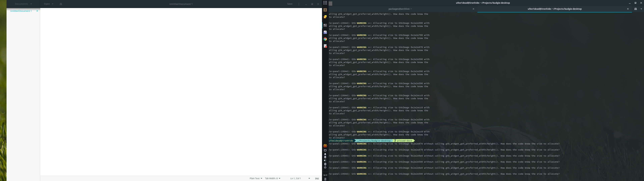Close the ufee1dead@ironhide terminal tab
Image resolution: width=644 pixels, height=181 pixels.
pyautogui.click(x=628, y=9)
